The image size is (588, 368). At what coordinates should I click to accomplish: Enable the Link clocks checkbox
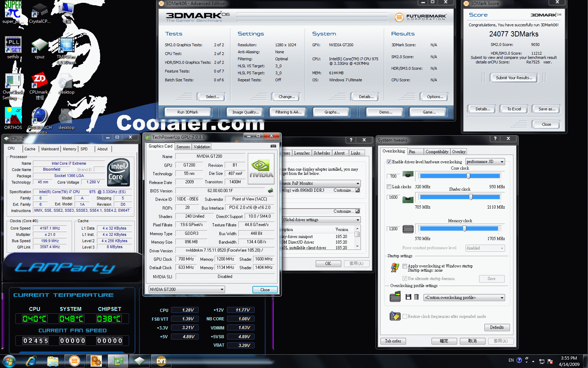coord(389,187)
